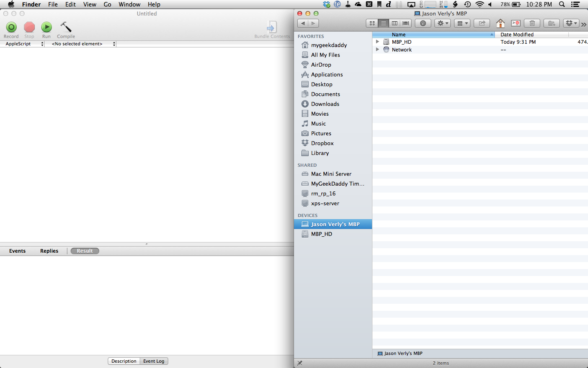Create a new folder with the toolbar button
Image resolution: width=588 pixels, height=368 pixels.
point(552,23)
